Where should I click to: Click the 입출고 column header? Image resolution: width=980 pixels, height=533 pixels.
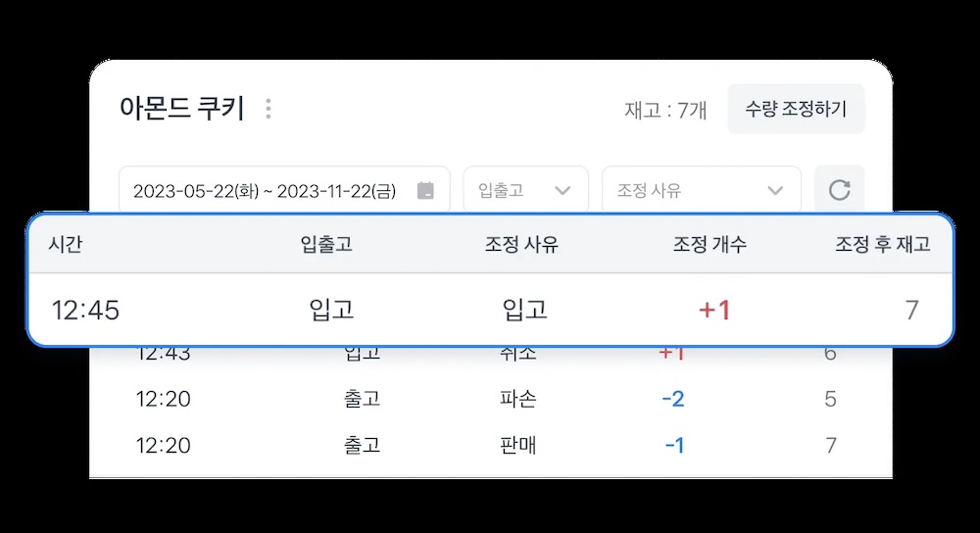[326, 245]
